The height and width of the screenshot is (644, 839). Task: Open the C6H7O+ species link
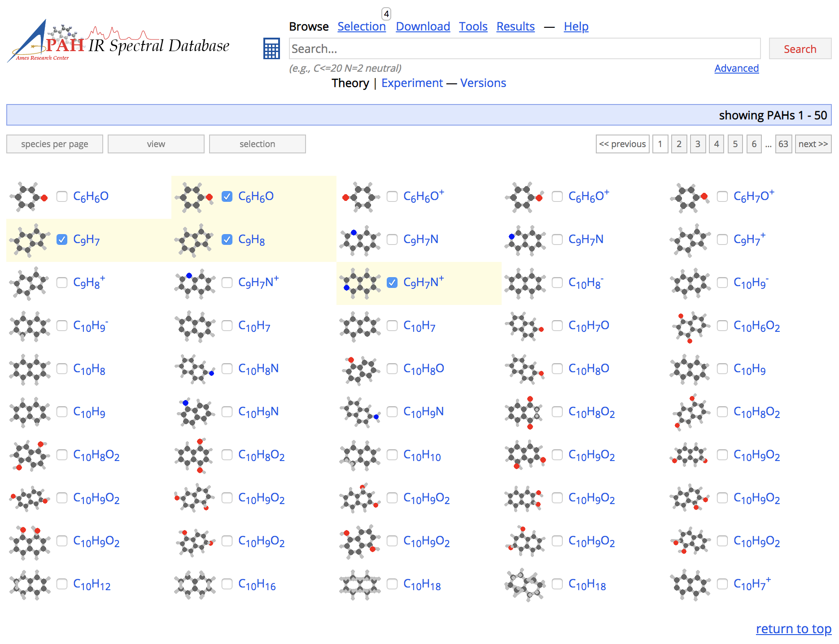click(x=754, y=196)
